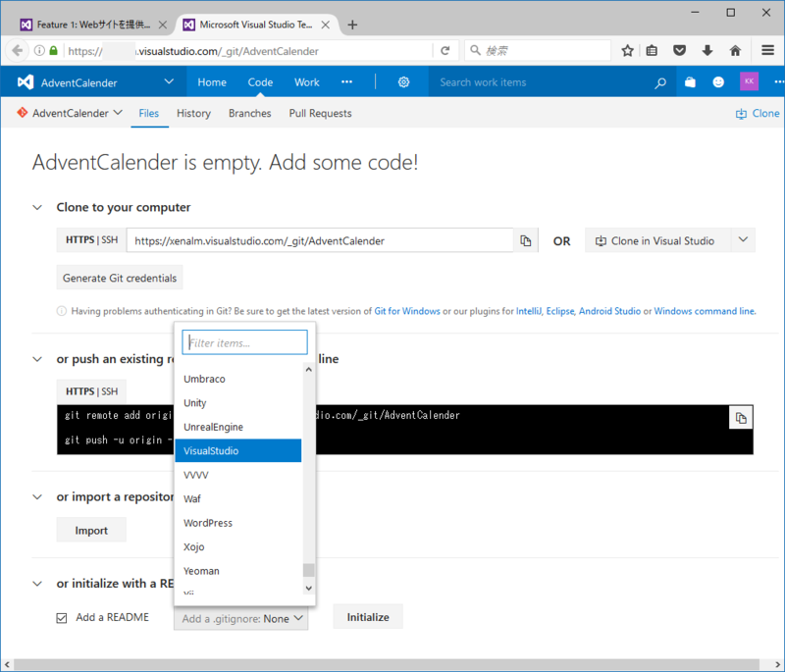
Task: Click the site info icon
Action: 39,51
